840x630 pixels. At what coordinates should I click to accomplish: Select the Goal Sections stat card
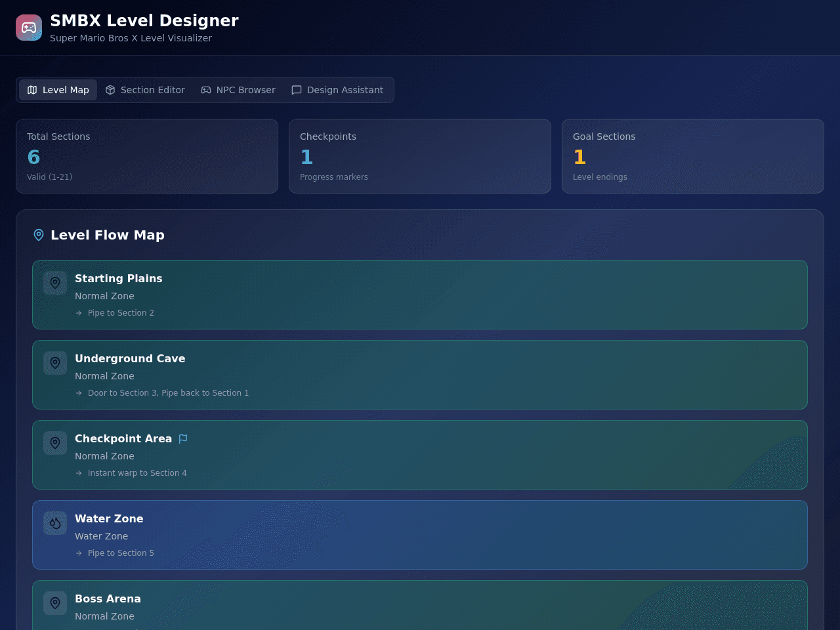click(693, 156)
